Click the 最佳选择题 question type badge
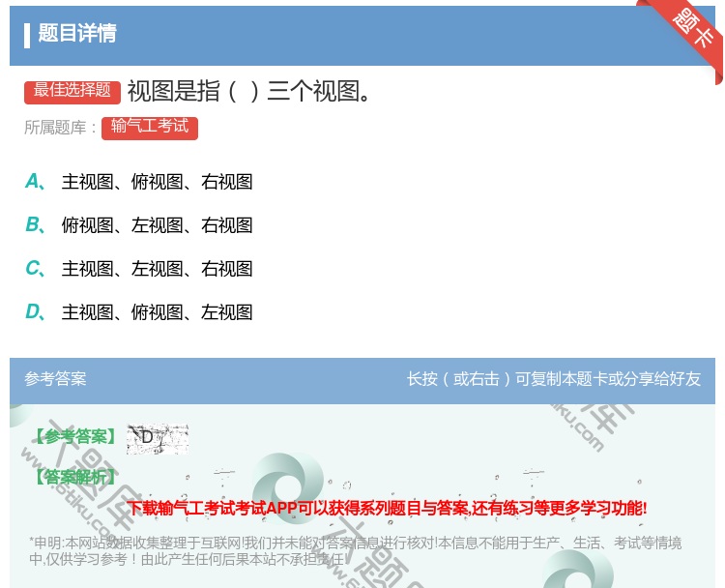725x588 pixels. point(72,91)
